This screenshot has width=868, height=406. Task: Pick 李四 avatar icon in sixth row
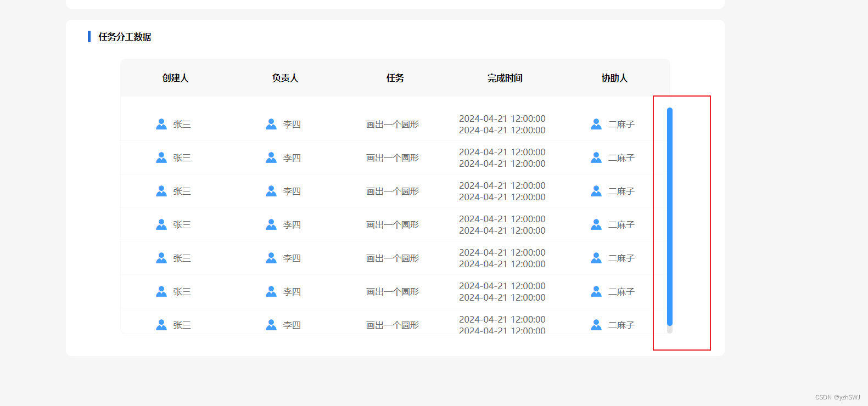pos(271,291)
